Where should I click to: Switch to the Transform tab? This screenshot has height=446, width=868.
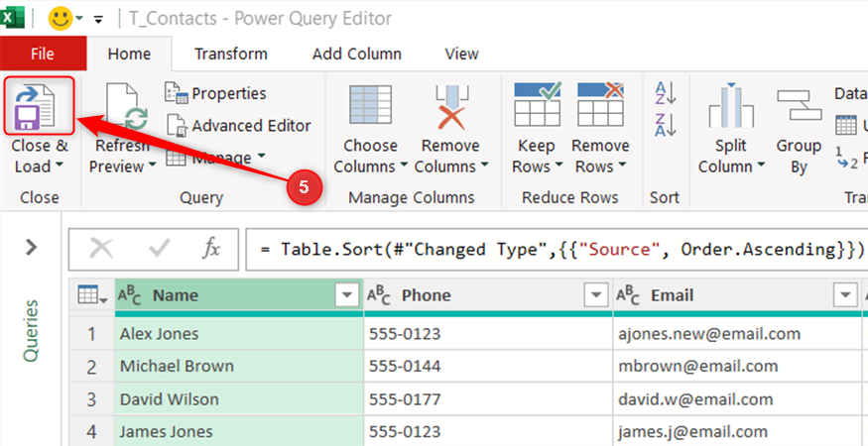point(231,54)
